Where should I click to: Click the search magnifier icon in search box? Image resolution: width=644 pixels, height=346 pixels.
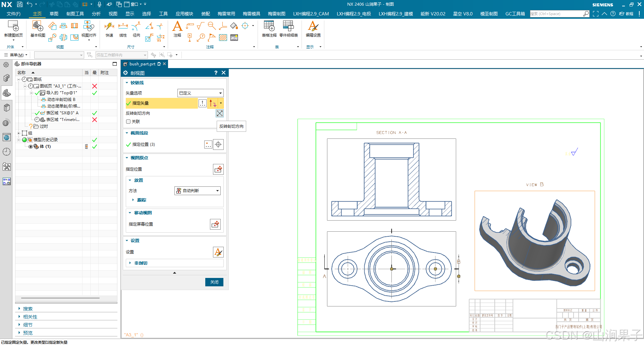click(x=586, y=14)
